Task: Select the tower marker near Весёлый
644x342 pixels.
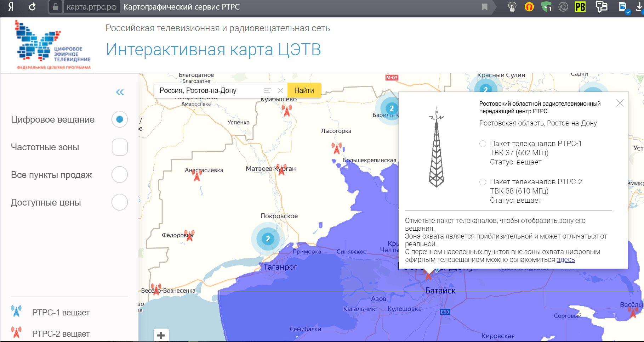Action: (x=633, y=312)
